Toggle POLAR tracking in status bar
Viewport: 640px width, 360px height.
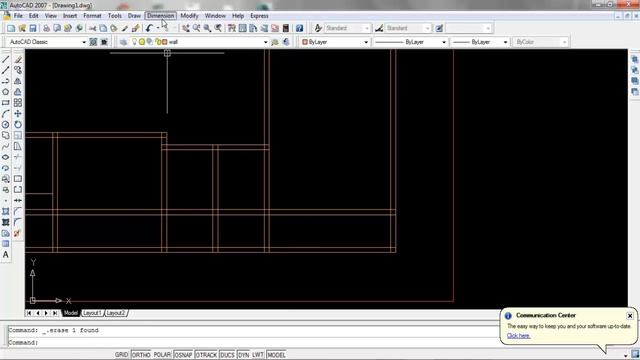[x=162, y=355]
